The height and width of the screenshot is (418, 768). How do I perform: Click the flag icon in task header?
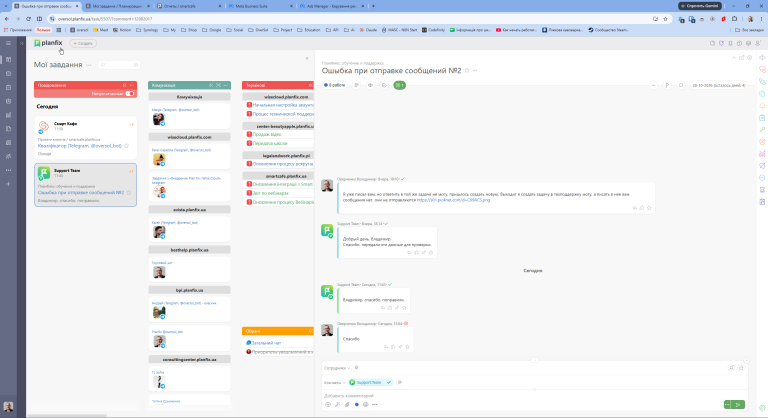point(667,85)
